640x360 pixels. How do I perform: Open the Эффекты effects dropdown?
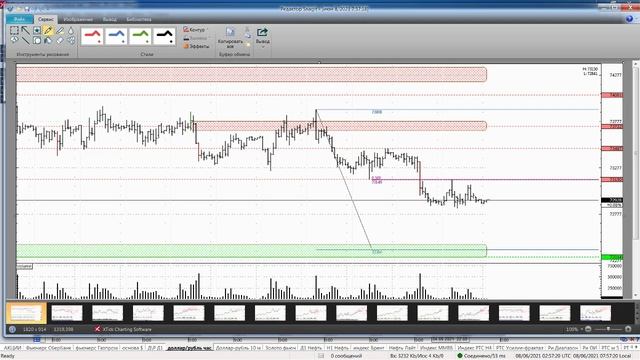pyautogui.click(x=196, y=47)
